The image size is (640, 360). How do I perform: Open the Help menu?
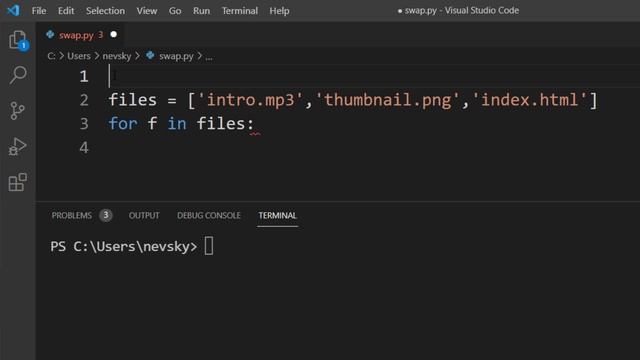tap(279, 11)
